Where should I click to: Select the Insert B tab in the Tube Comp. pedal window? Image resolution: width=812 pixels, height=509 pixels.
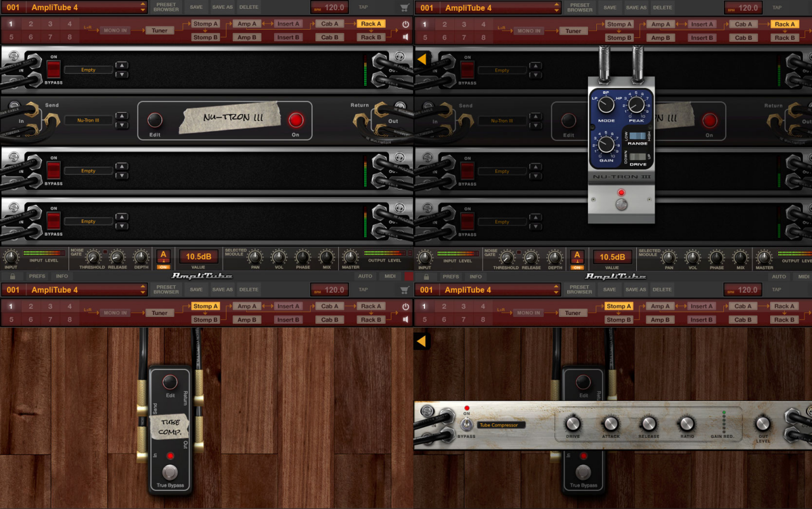[288, 319]
